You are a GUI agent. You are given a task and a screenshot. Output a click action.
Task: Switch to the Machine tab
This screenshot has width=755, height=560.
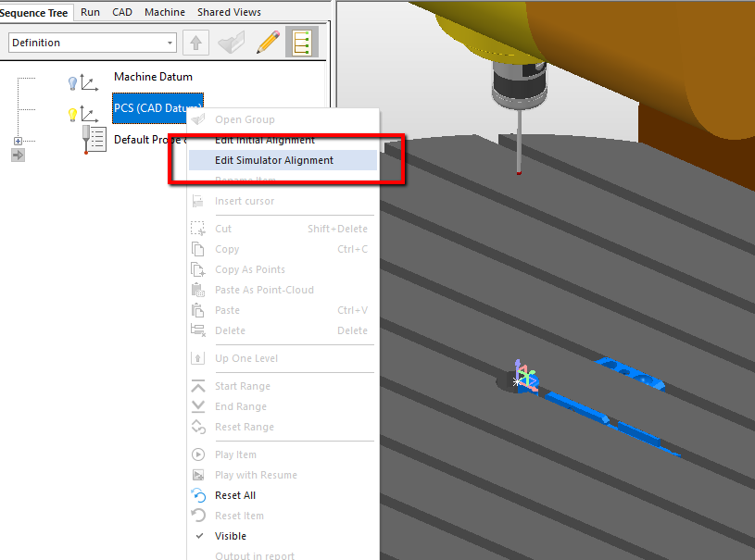coord(165,12)
